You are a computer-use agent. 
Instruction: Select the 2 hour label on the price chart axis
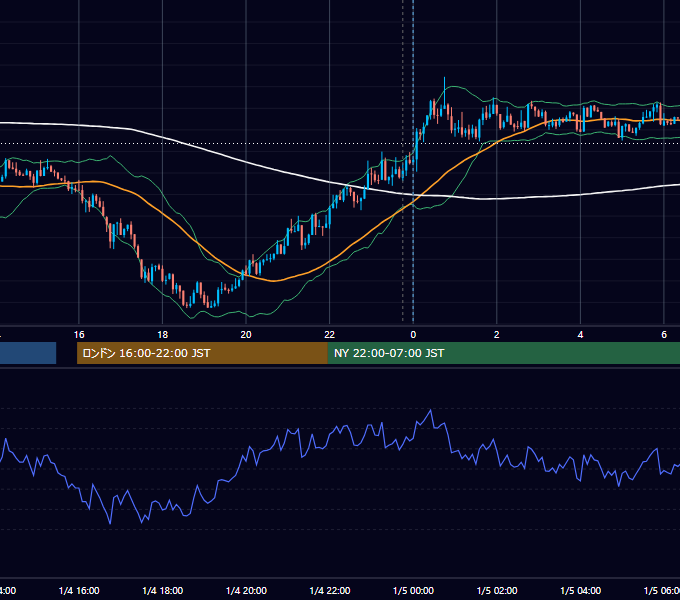[x=497, y=335]
